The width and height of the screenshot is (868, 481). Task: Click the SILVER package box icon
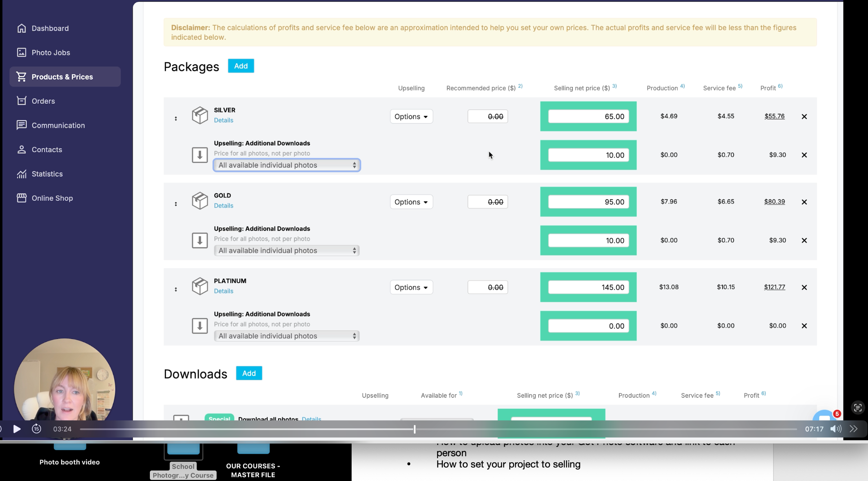point(200,115)
